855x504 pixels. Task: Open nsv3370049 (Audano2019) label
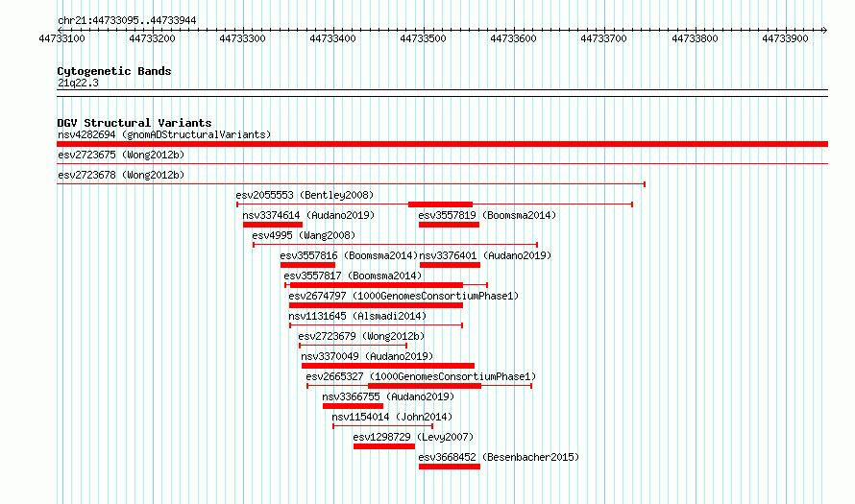[x=367, y=356]
